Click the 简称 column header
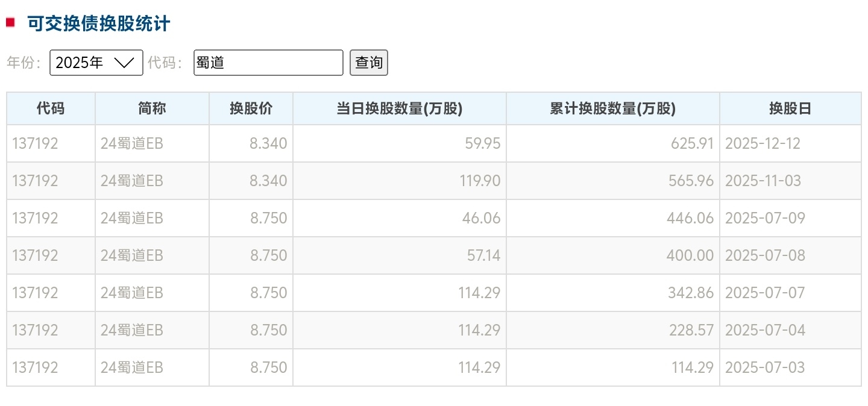The width and height of the screenshot is (868, 406). click(152, 109)
